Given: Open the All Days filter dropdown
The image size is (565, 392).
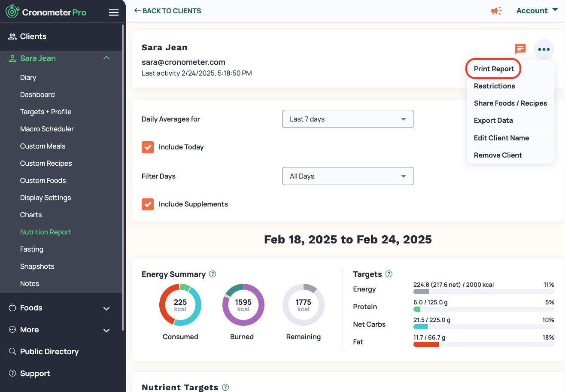Looking at the screenshot, I should pyautogui.click(x=348, y=176).
